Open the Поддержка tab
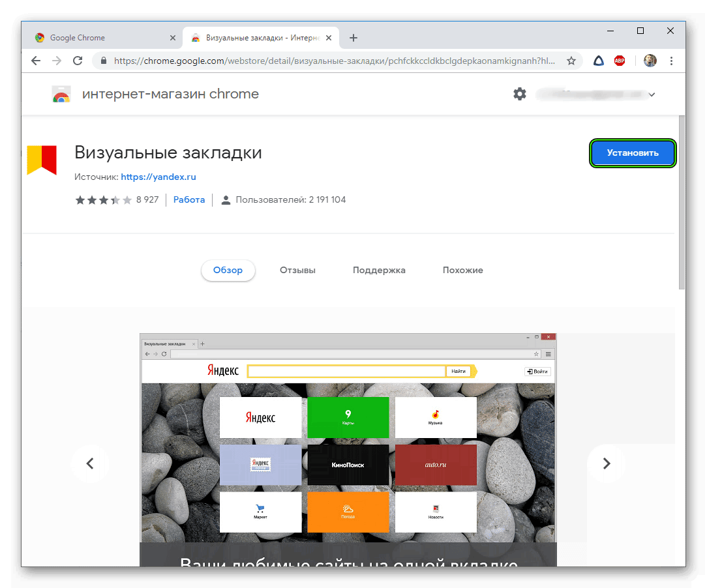Screen dimensions: 707x588 click(x=379, y=271)
